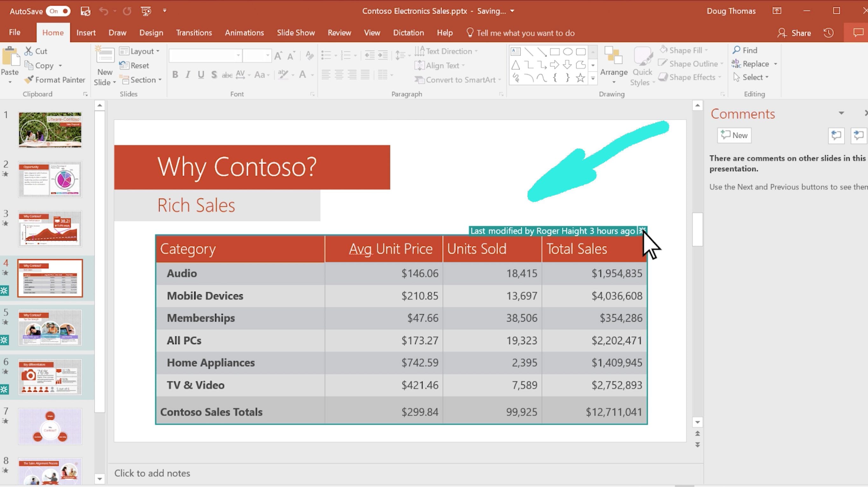
Task: Click Format Painter
Action: pyautogui.click(x=55, y=80)
